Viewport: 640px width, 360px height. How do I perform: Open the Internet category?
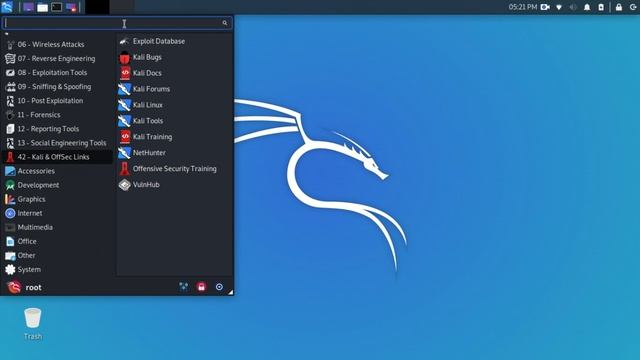pos(57,213)
